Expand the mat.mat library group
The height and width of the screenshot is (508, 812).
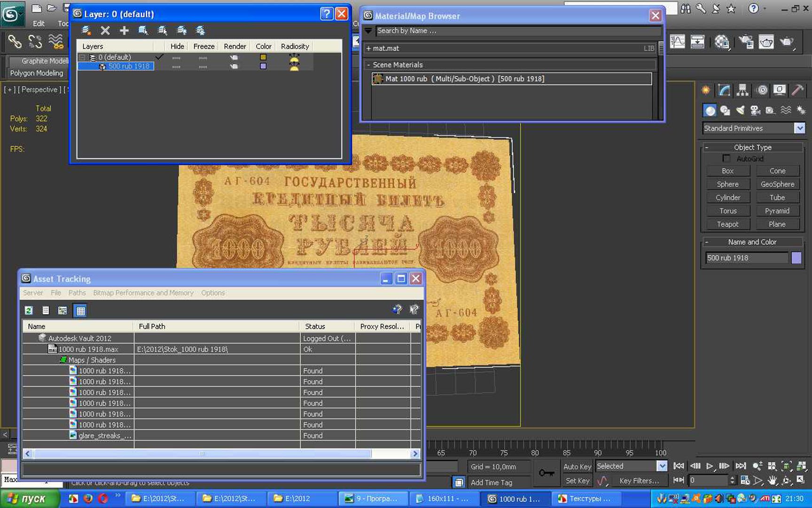368,48
